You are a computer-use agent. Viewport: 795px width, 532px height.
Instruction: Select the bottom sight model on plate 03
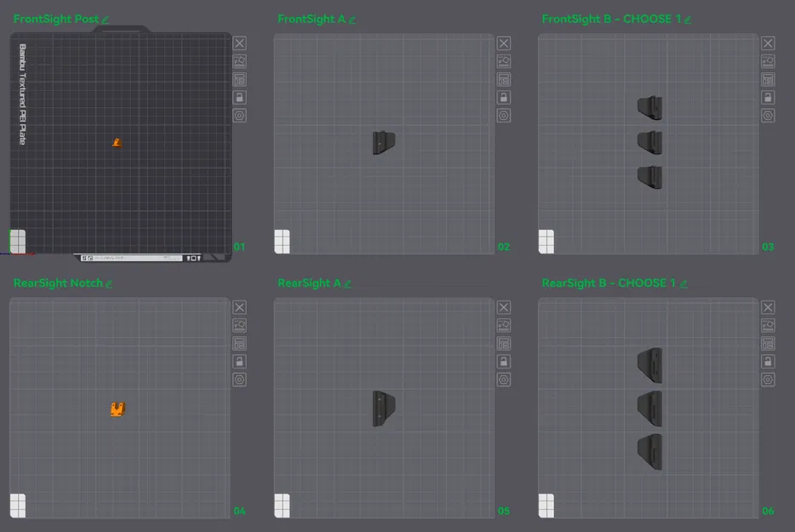pyautogui.click(x=650, y=178)
